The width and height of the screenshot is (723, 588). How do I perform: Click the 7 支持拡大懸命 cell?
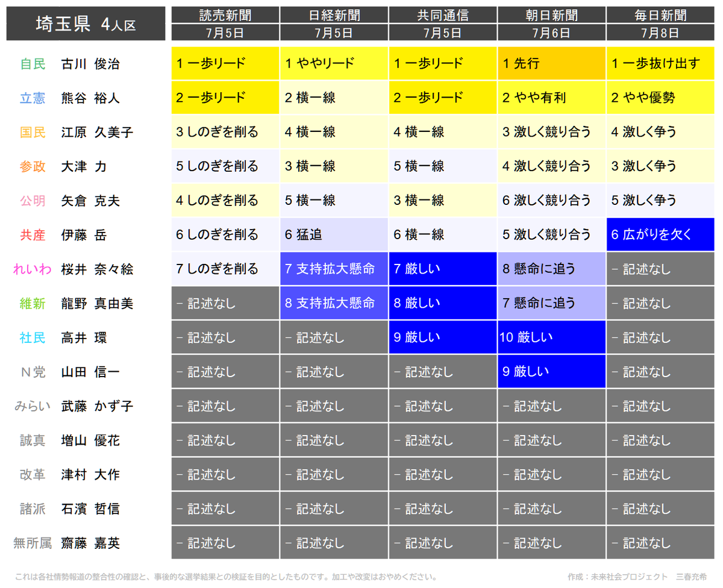(x=334, y=269)
